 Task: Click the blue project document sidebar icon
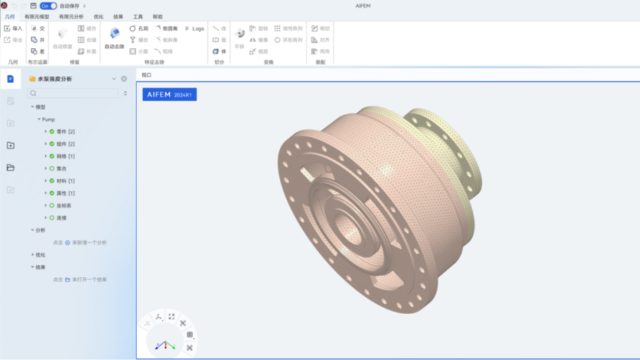(x=11, y=79)
